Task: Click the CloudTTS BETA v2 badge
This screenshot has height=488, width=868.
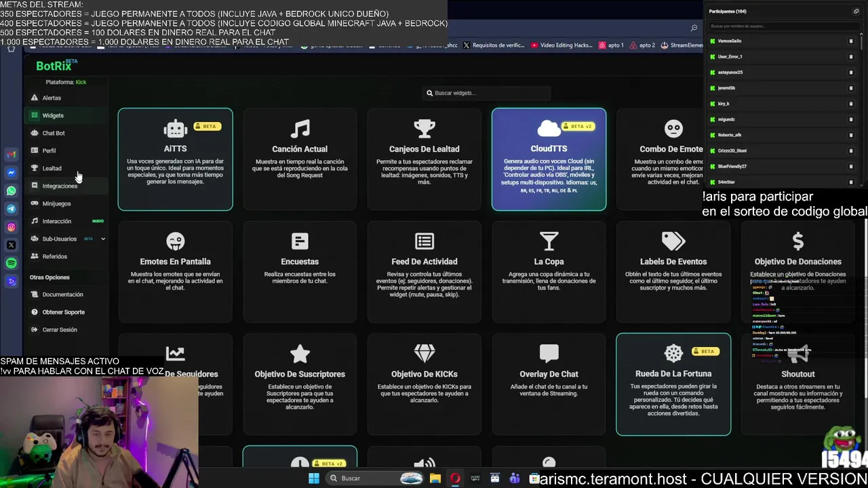Action: 578,126
